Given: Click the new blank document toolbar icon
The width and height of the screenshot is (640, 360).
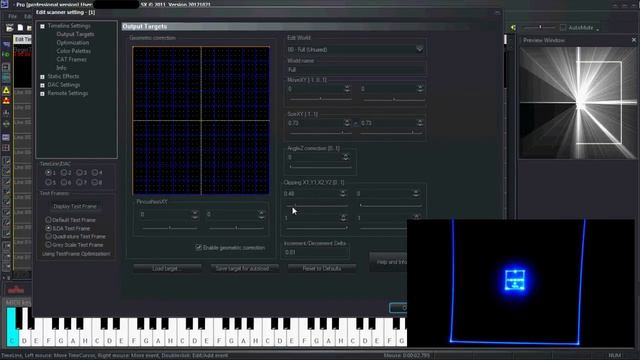Looking at the screenshot, I should click(x=20, y=28).
